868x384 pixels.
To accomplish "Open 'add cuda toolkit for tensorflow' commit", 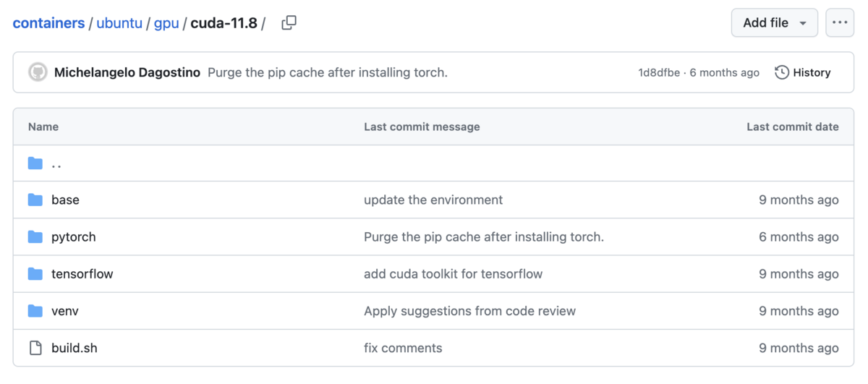I will tap(453, 274).
